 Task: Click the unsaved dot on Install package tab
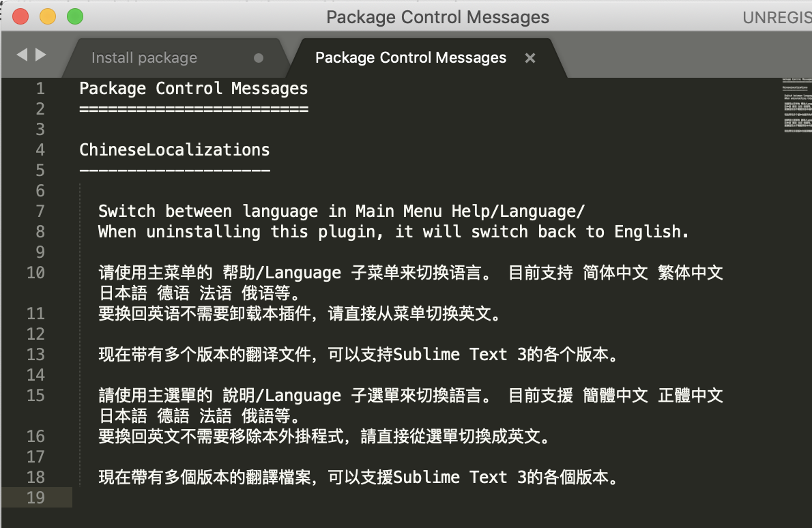point(259,58)
